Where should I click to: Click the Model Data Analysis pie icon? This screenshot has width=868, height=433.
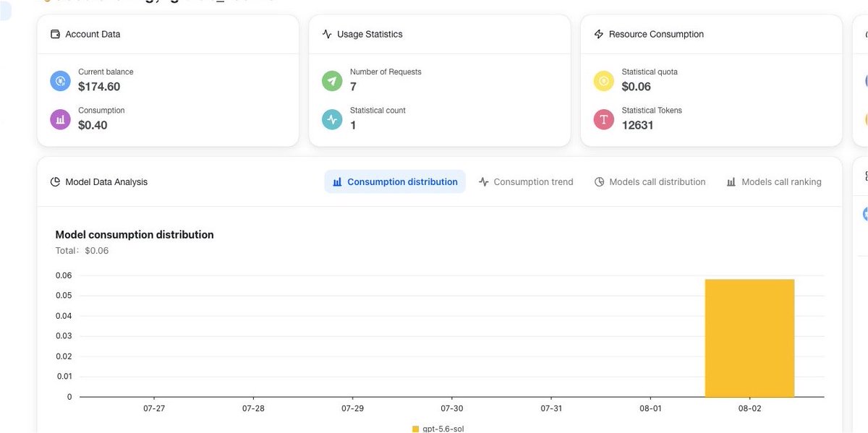coord(55,182)
